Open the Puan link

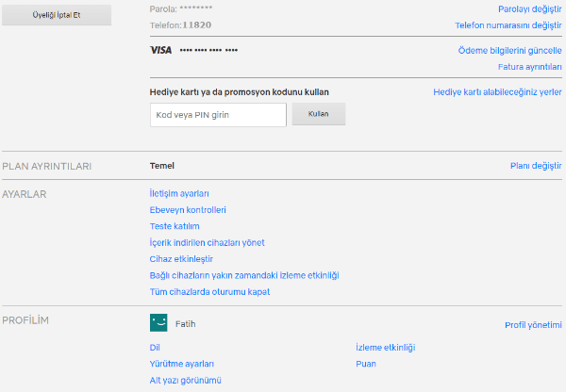click(x=366, y=364)
